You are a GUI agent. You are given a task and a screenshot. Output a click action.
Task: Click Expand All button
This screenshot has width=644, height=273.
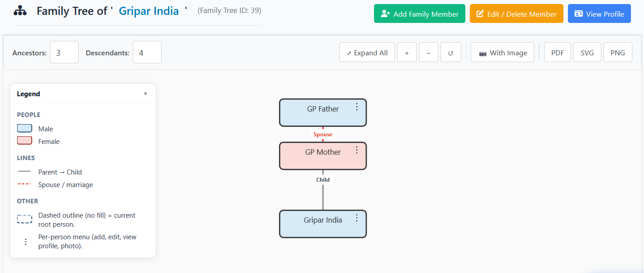(x=367, y=53)
